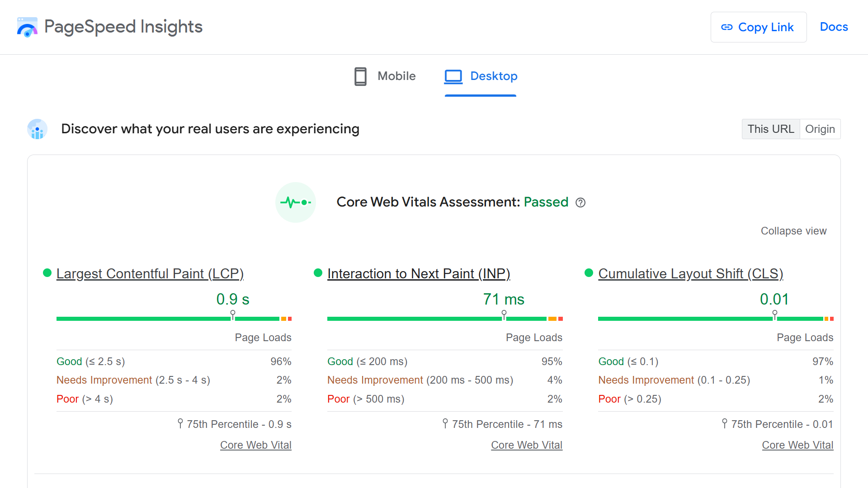Click the PageSpeed Insights logo icon

(27, 27)
